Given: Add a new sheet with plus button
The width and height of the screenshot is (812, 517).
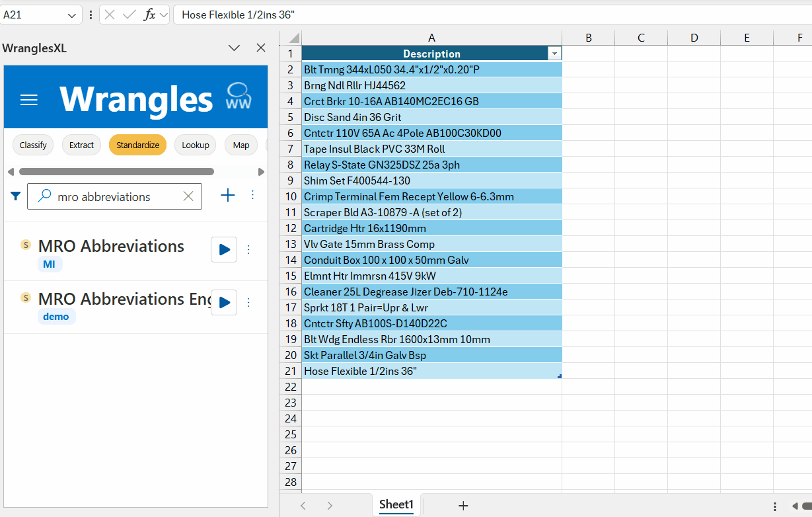Looking at the screenshot, I should pos(463,506).
